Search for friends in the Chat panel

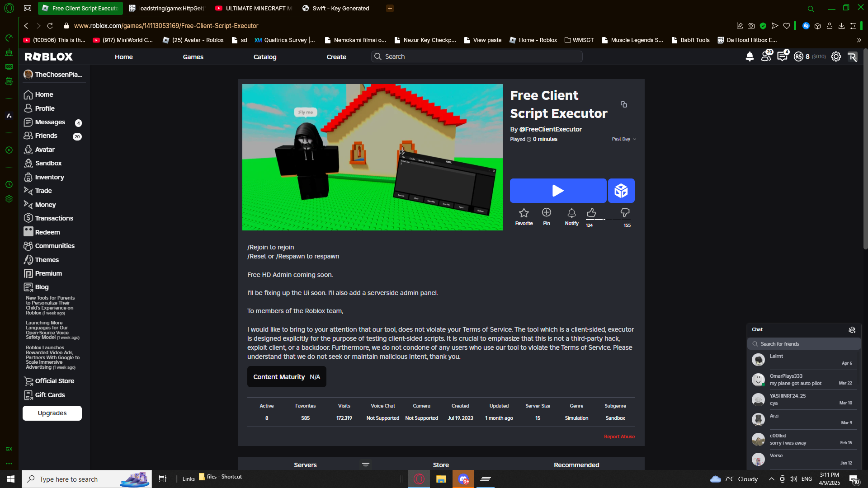click(x=804, y=344)
